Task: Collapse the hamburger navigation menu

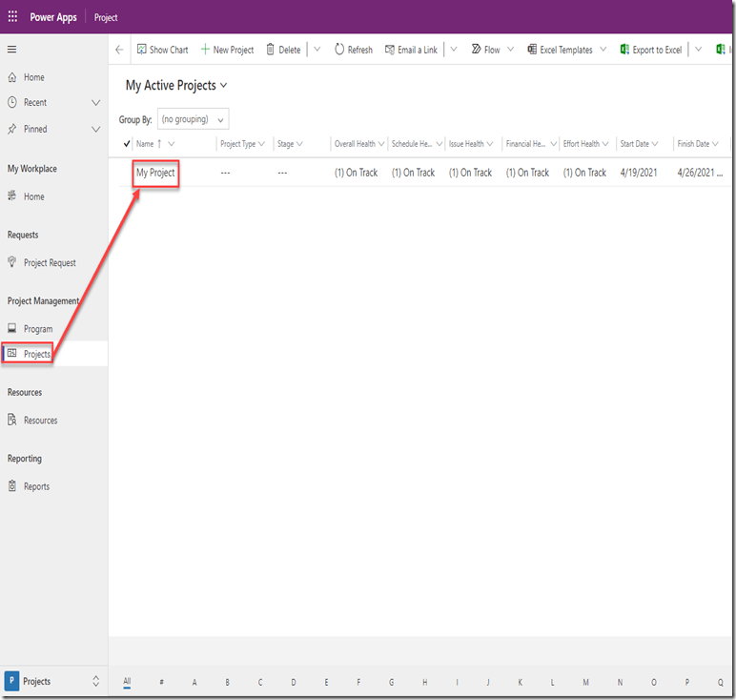Action: click(12, 50)
